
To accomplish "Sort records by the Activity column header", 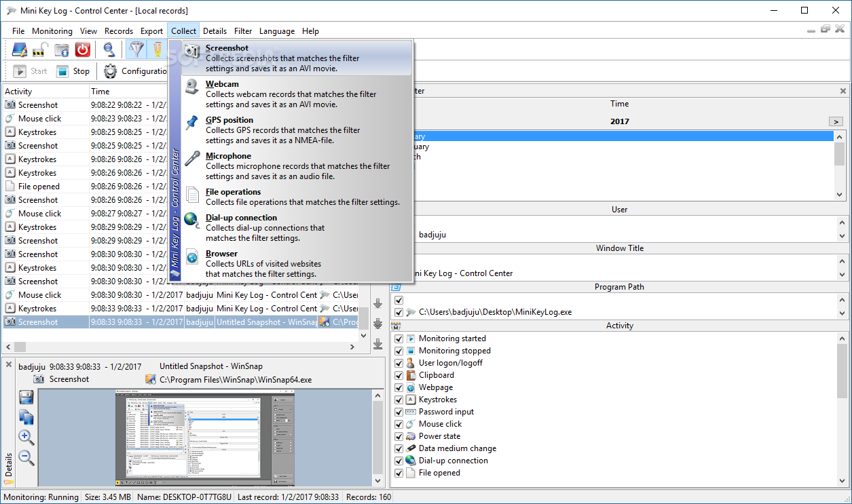I will pyautogui.click(x=46, y=92).
